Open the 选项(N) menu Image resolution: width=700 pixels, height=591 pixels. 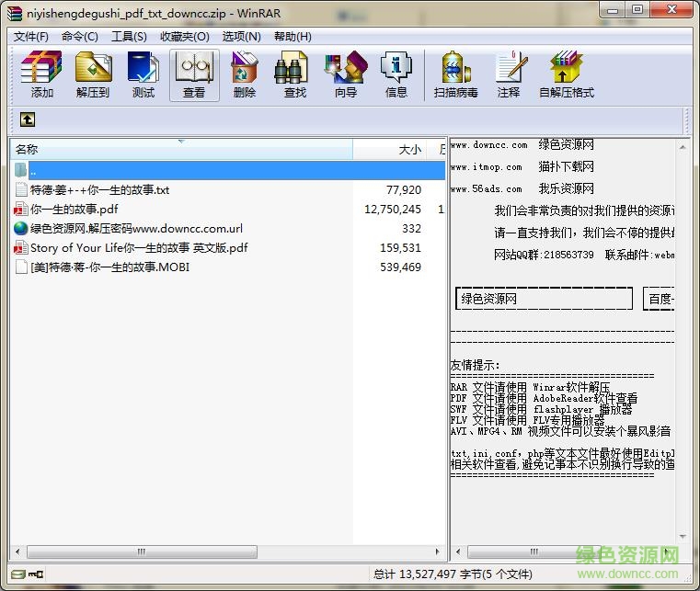point(241,37)
